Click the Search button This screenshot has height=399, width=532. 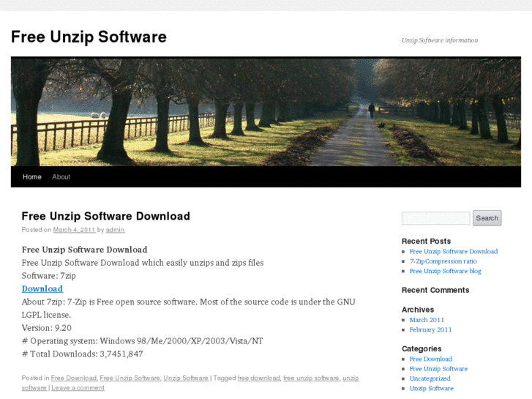coord(487,218)
